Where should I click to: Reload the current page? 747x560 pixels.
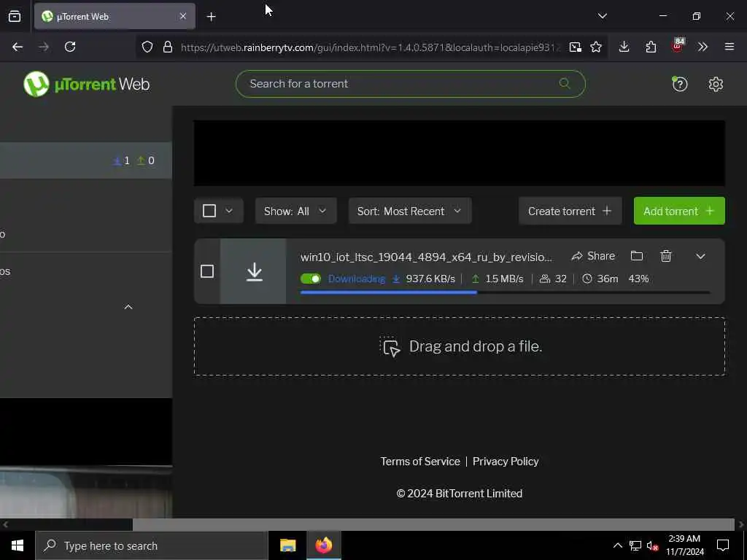tap(70, 47)
